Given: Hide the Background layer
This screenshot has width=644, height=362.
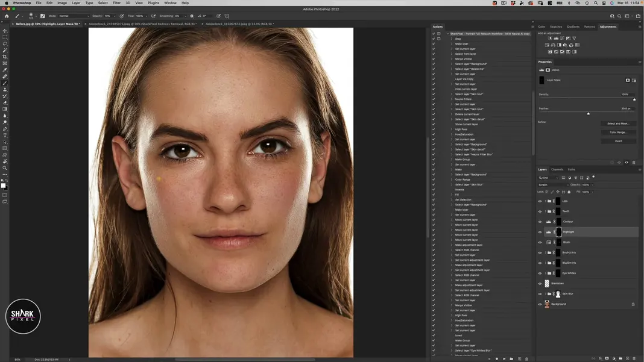Looking at the screenshot, I should click(x=540, y=304).
